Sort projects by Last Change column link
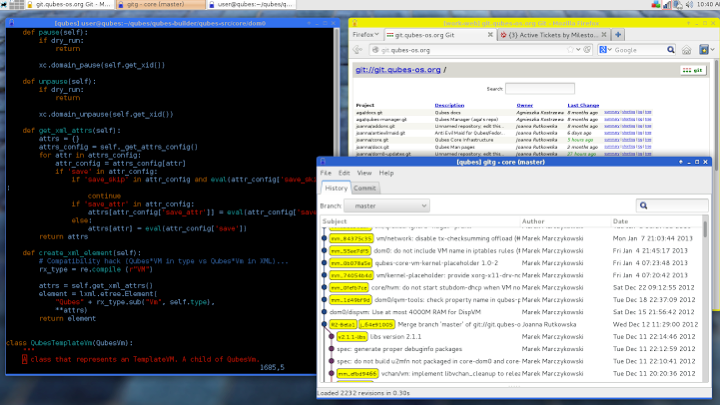Viewport: 720px width, 405px height. click(x=583, y=105)
